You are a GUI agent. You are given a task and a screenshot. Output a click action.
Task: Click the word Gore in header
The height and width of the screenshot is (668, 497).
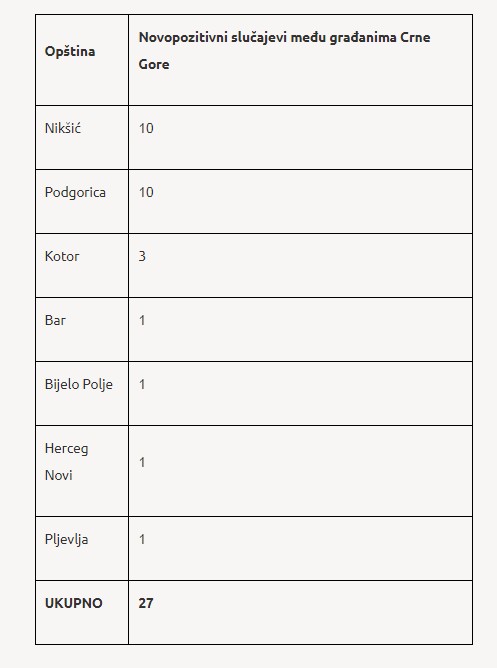coord(154,64)
